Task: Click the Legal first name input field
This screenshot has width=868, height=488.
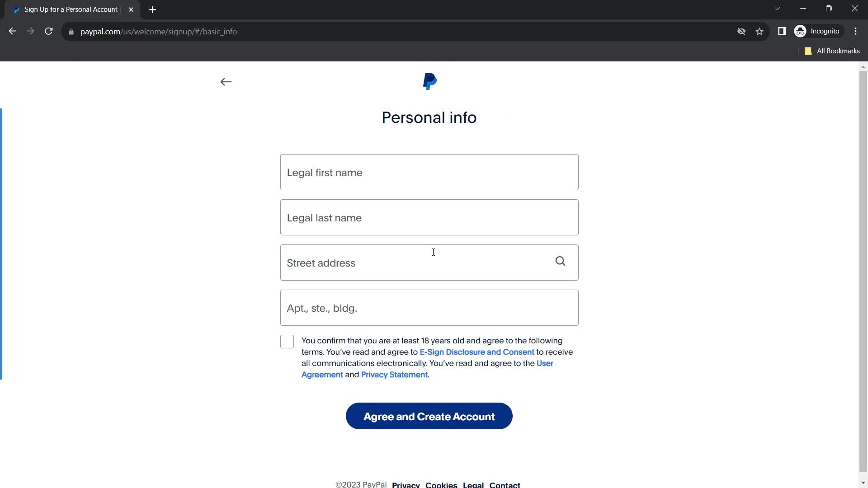Action: click(429, 172)
